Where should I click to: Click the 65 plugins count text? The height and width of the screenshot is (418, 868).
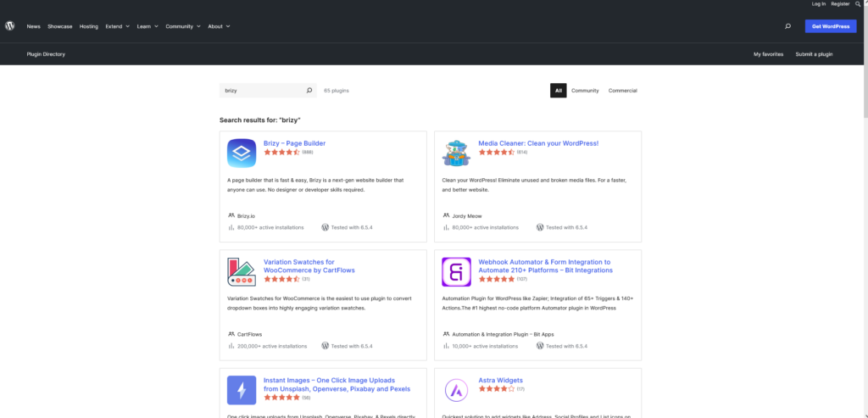tap(337, 90)
